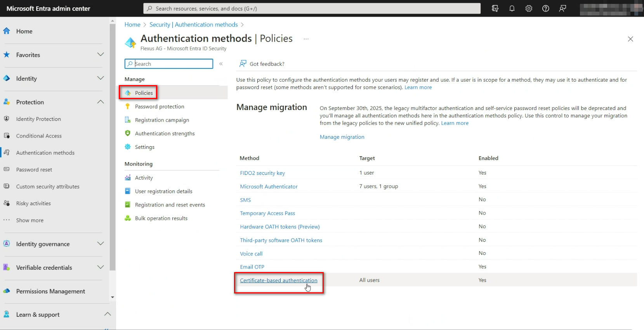Open Password protection menu item
The image size is (644, 330).
point(160,107)
